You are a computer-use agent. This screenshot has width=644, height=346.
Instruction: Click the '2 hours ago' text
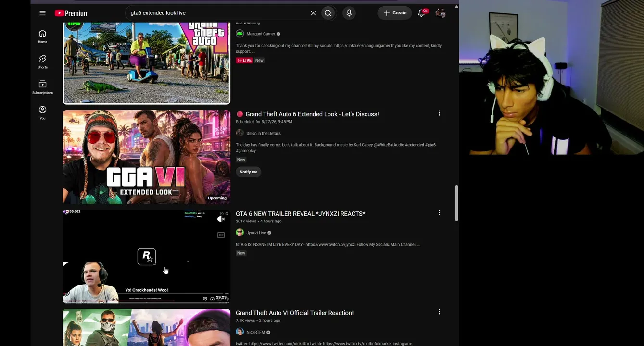[x=270, y=321]
